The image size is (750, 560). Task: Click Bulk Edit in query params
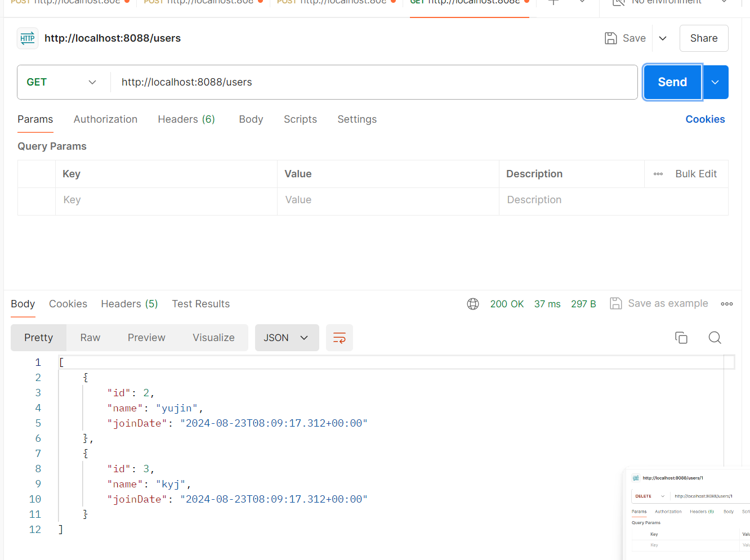point(696,174)
